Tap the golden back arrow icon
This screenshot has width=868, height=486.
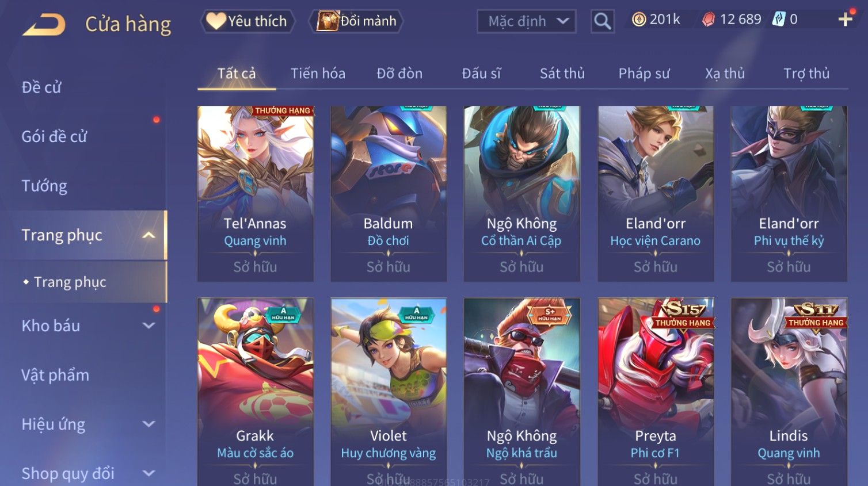44,25
